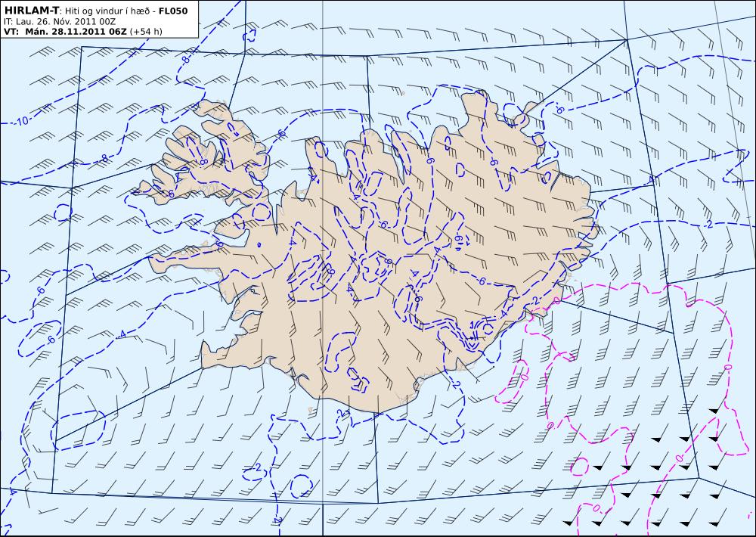Image resolution: width=756 pixels, height=537 pixels.
Task: Click the 'IT: Lau. 26. Nóv. 2011 00Z' line
Action: [x=59, y=21]
